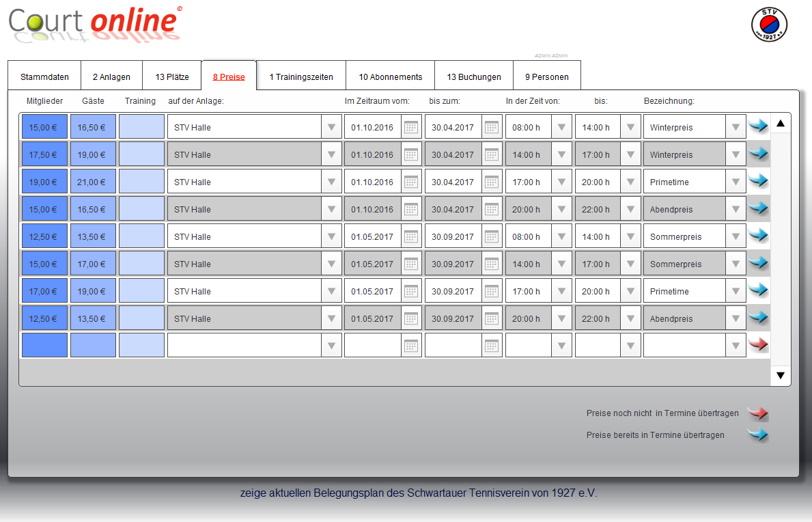Click the blue arrow of the Winterpreis 08:00 h row
The width and height of the screenshot is (812, 522).
tap(758, 126)
